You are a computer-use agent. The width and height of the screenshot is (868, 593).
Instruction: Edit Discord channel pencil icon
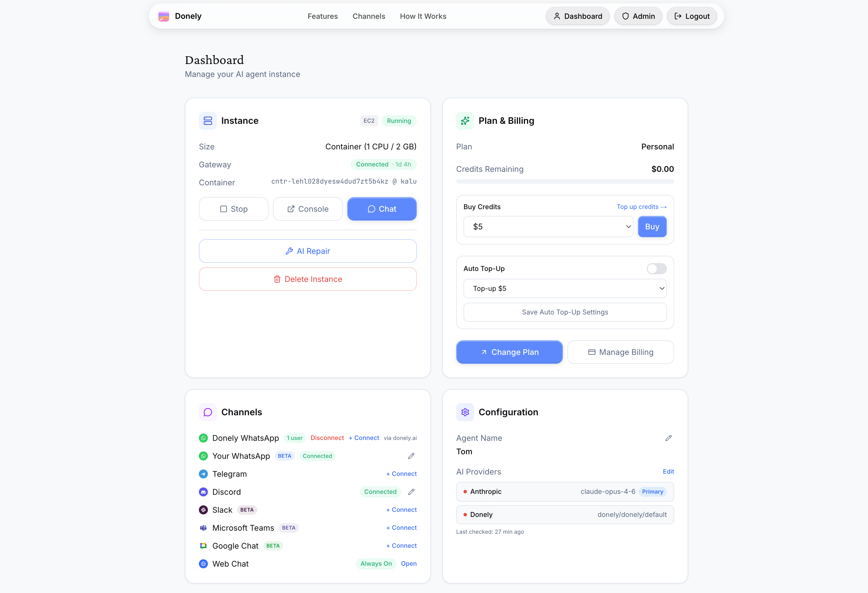click(411, 492)
